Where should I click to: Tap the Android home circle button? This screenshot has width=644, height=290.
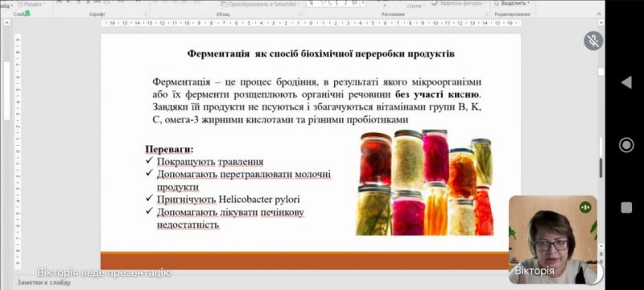(626, 145)
